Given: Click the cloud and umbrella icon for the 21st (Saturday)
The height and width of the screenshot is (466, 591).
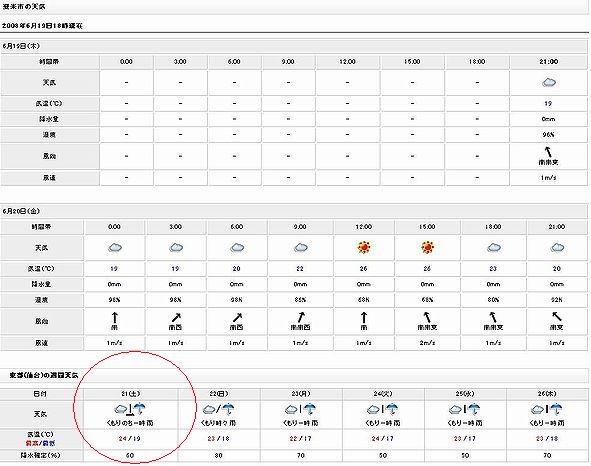Looking at the screenshot, I should 130,409.
